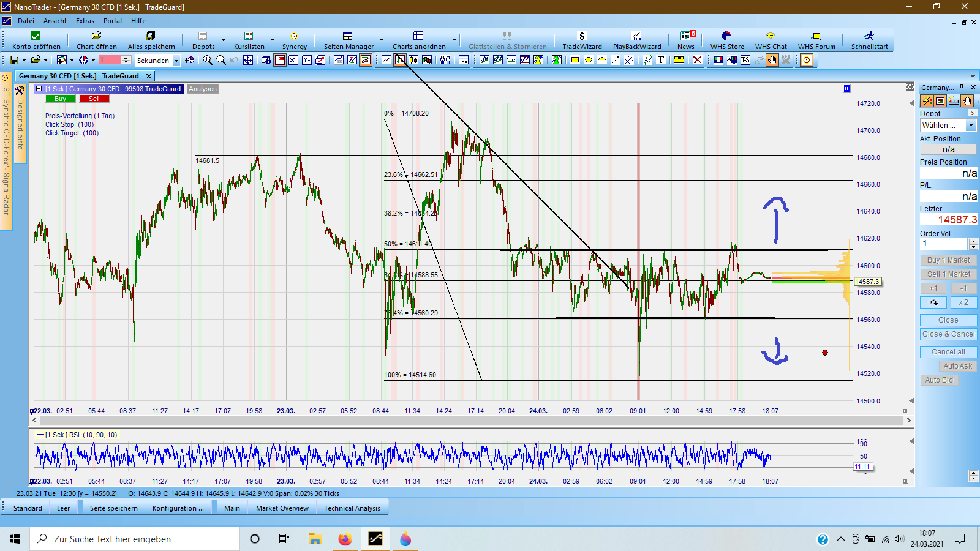Click the Order Vol. input field
The height and width of the screenshot is (551, 980).
[x=943, y=244]
